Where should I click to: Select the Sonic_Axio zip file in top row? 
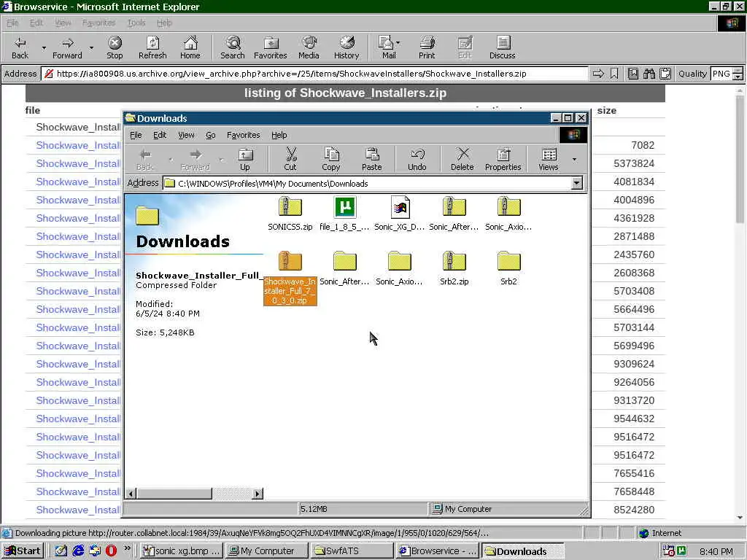point(508,214)
